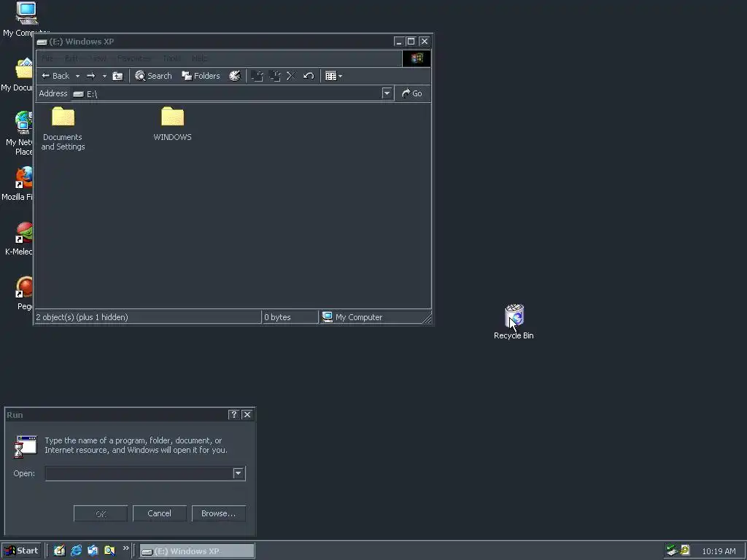Image resolution: width=747 pixels, height=560 pixels.
Task: Click the OK button in Run
Action: coord(101,513)
